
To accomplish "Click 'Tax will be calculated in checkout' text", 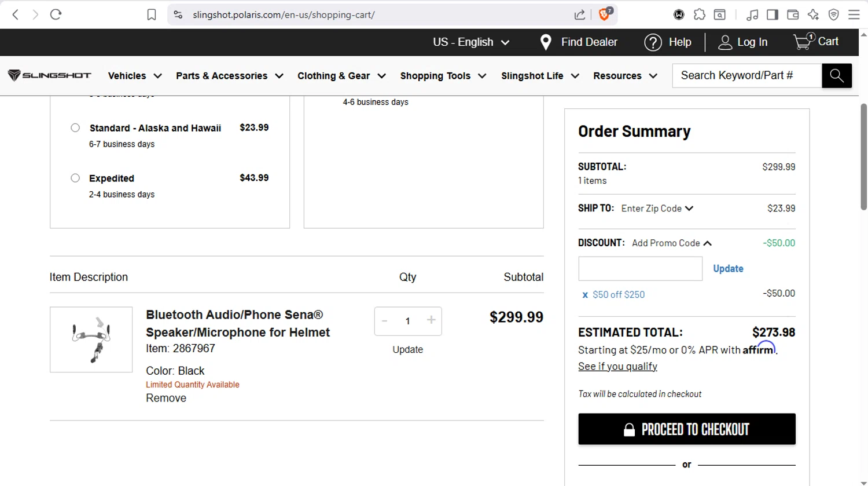I will point(639,394).
